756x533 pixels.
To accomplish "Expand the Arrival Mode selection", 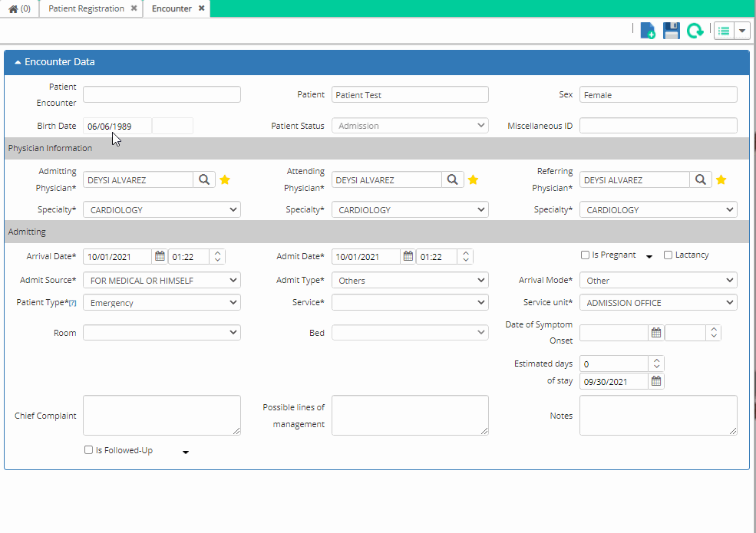I will click(x=658, y=280).
